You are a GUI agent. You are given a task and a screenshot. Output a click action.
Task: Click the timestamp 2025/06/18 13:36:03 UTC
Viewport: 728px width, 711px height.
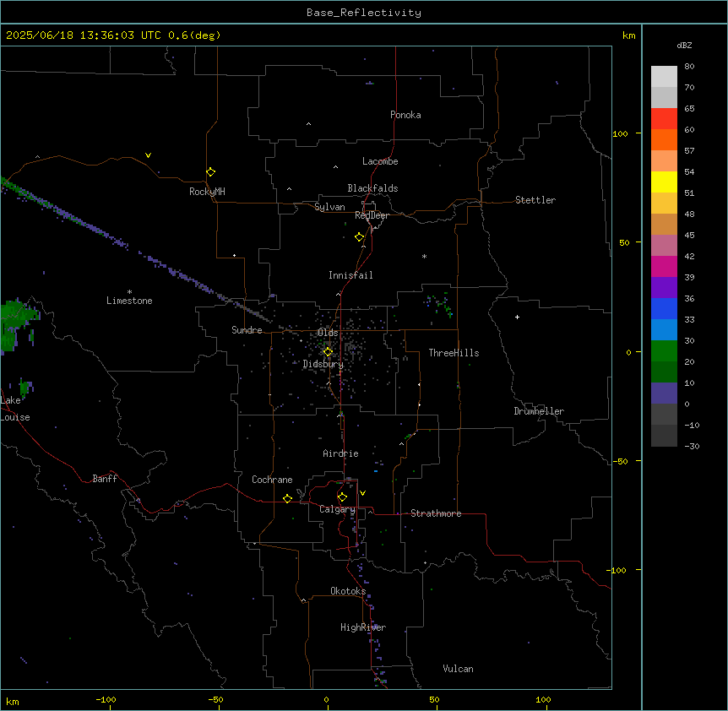pos(84,35)
